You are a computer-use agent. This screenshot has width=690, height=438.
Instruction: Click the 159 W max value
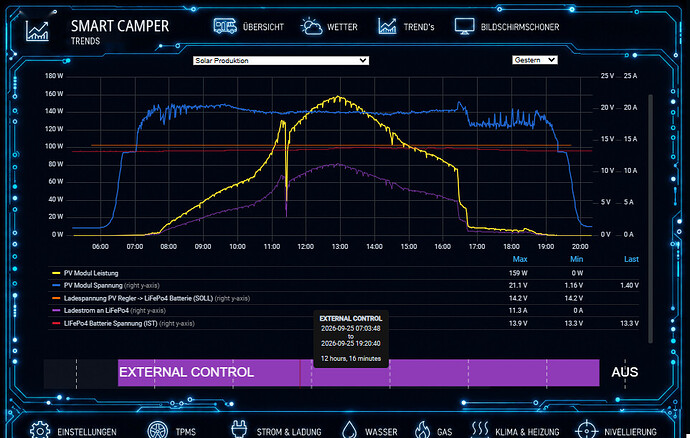coord(518,273)
